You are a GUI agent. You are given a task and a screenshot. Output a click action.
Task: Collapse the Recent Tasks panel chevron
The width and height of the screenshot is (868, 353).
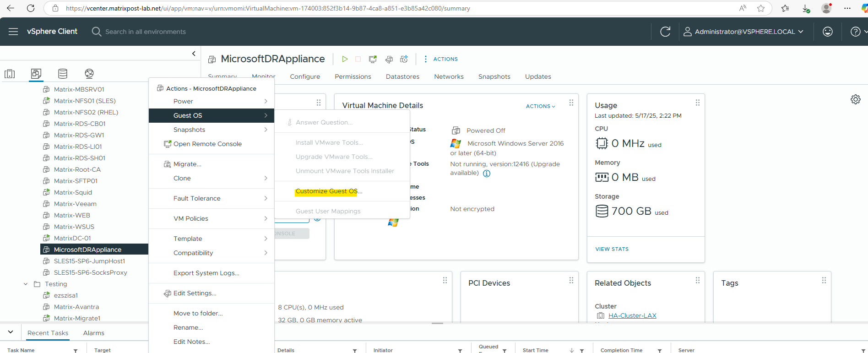click(11, 332)
